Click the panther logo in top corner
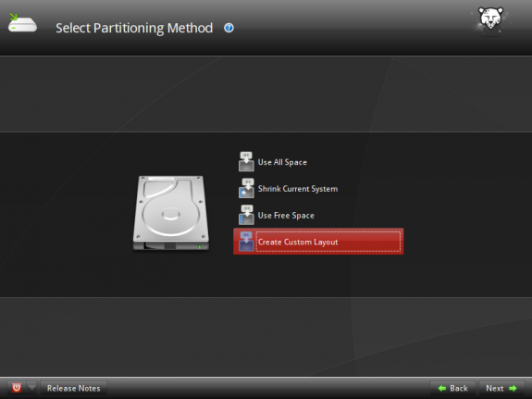This screenshot has height=399, width=532. [490, 19]
